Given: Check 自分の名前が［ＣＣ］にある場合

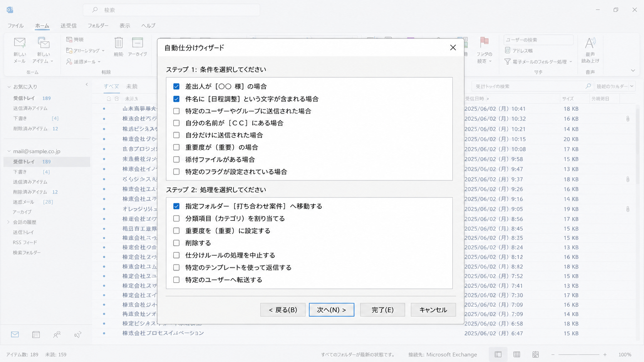Looking at the screenshot, I should click(176, 123).
